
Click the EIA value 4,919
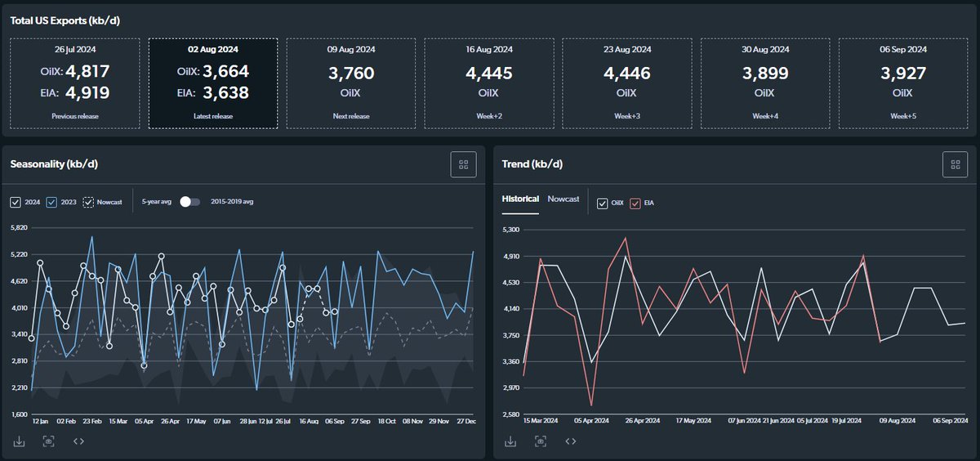(87, 92)
